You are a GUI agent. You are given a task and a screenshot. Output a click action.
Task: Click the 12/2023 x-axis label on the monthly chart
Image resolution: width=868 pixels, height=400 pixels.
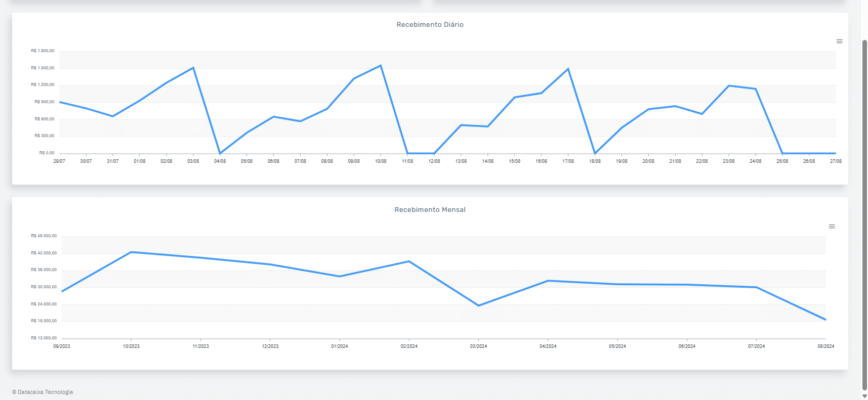270,346
